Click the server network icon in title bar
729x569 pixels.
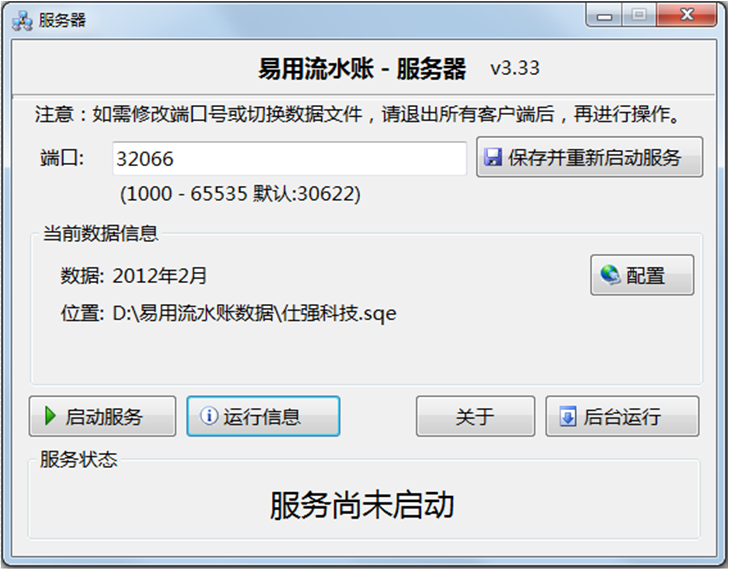pyautogui.click(x=22, y=20)
